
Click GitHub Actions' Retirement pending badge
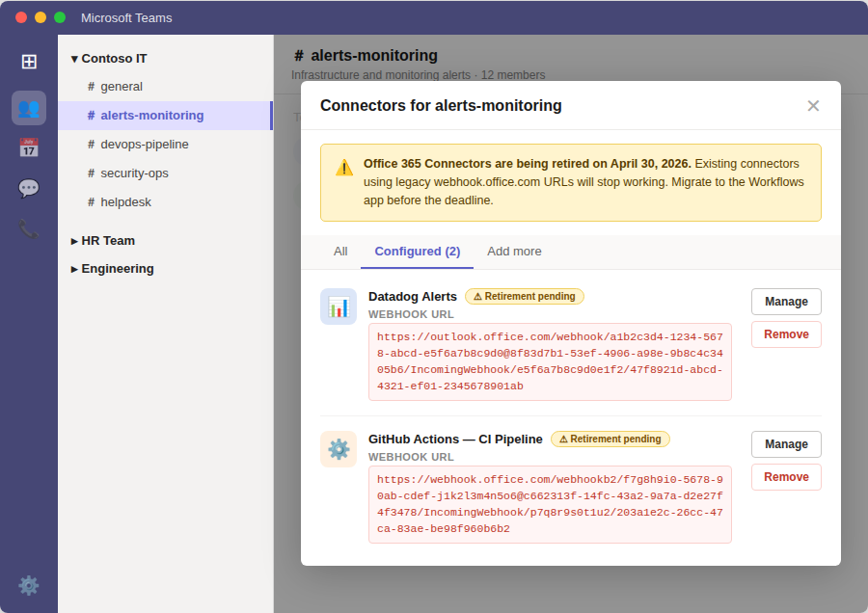610,440
